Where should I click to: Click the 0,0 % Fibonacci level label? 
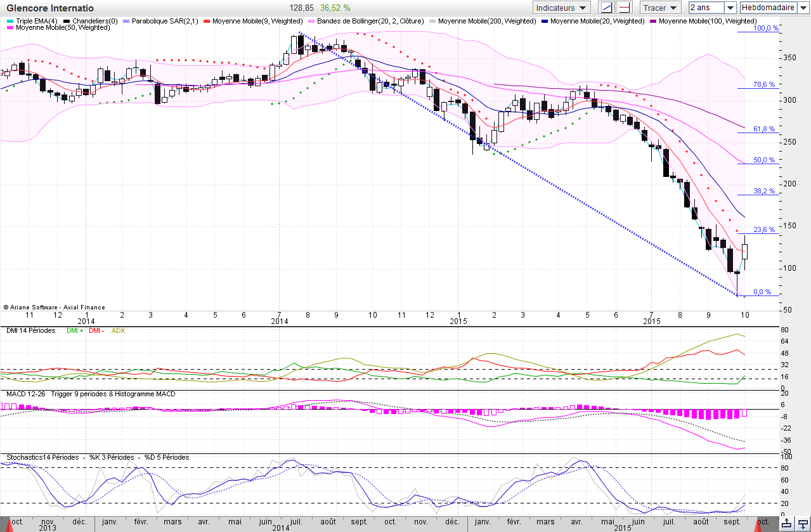pos(762,292)
